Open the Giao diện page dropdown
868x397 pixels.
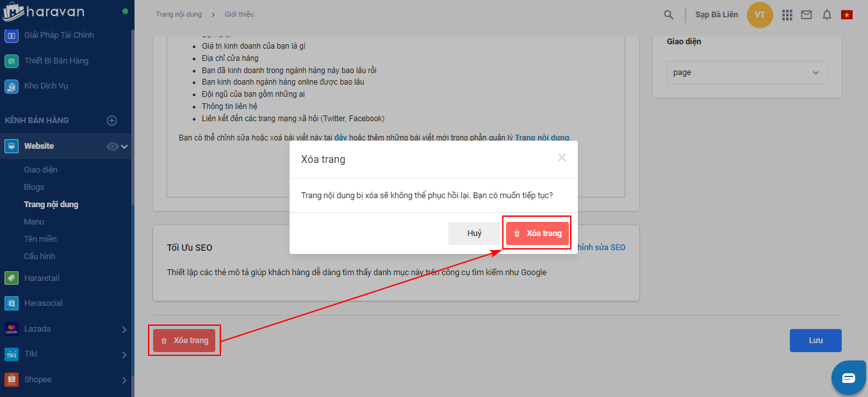(x=747, y=72)
